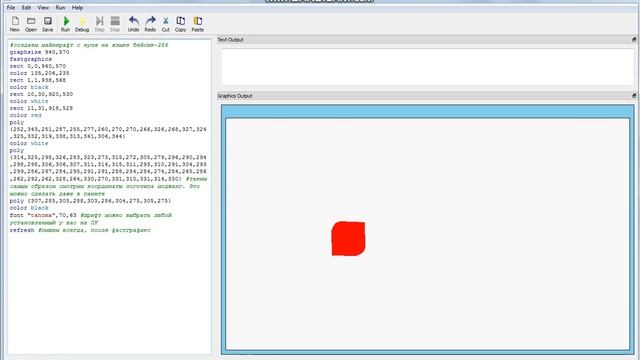Click the Step toolbar icon
Screen dimensions: 640x360
click(100, 24)
